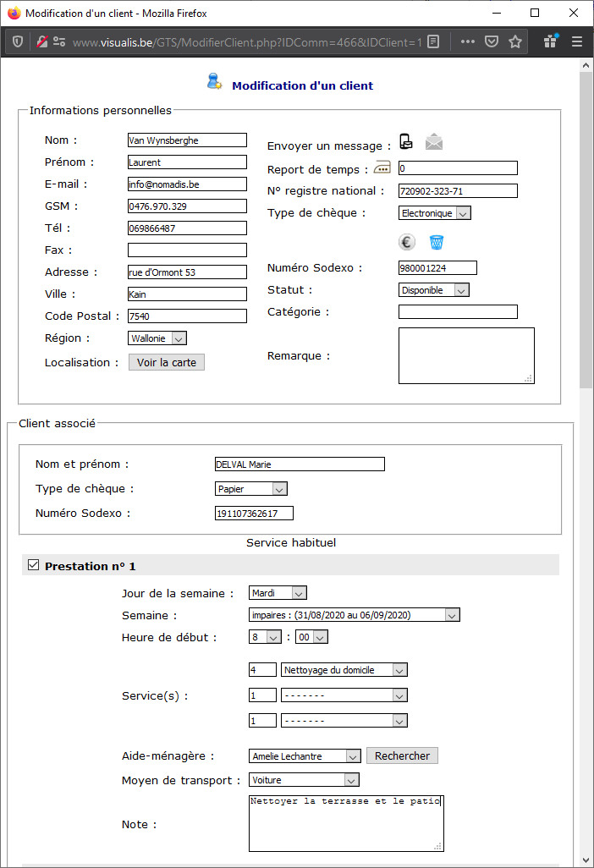Click the Note text area
The width and height of the screenshot is (594, 868).
(347, 823)
